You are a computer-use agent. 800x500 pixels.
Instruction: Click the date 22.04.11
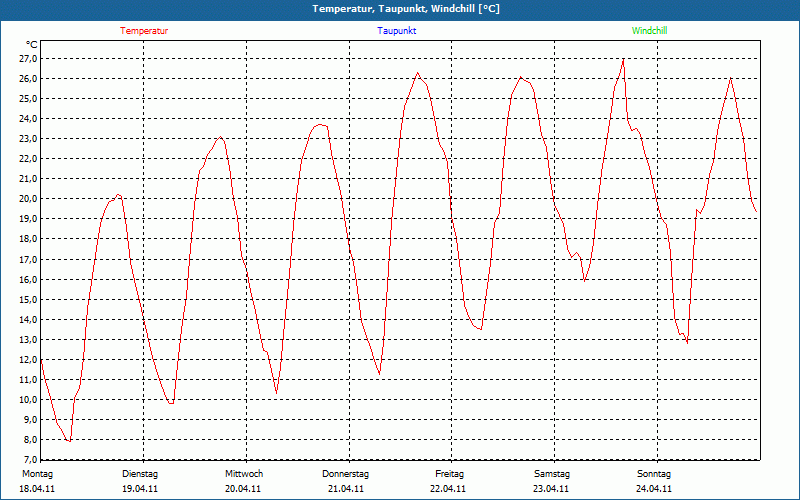coord(448,489)
